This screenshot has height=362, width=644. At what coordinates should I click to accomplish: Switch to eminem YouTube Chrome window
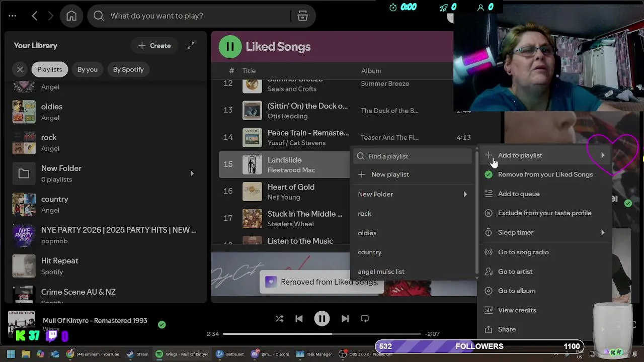pyautogui.click(x=93, y=354)
